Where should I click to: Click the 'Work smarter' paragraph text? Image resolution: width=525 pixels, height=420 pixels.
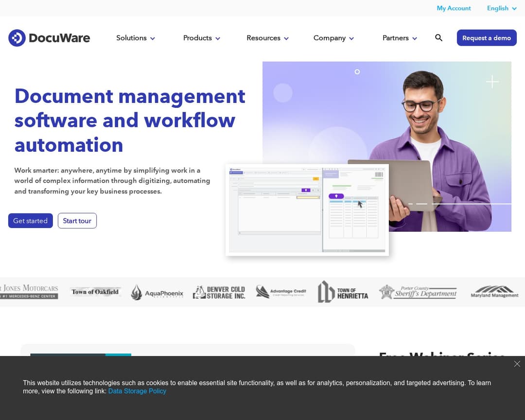pyautogui.click(x=112, y=181)
